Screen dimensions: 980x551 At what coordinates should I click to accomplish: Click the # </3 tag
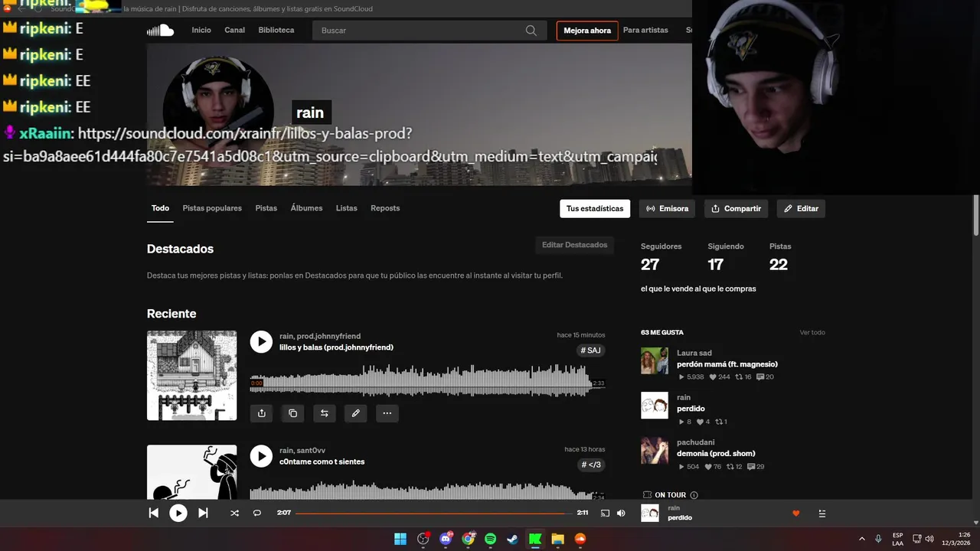[x=590, y=465]
